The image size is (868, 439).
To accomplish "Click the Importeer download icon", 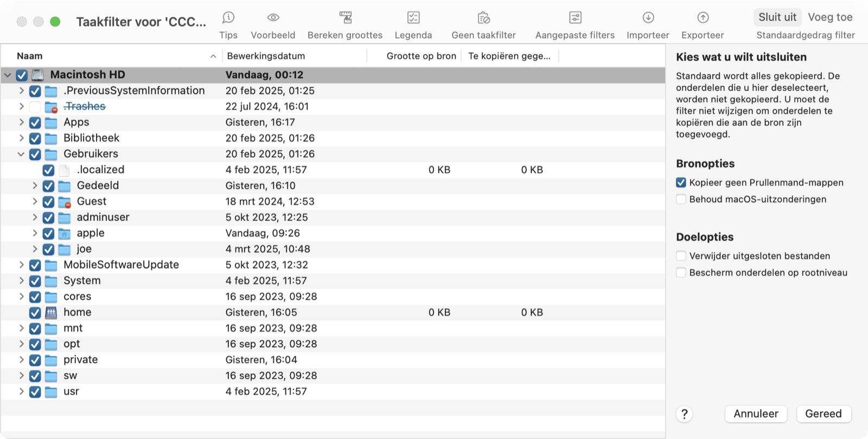I will [x=648, y=18].
